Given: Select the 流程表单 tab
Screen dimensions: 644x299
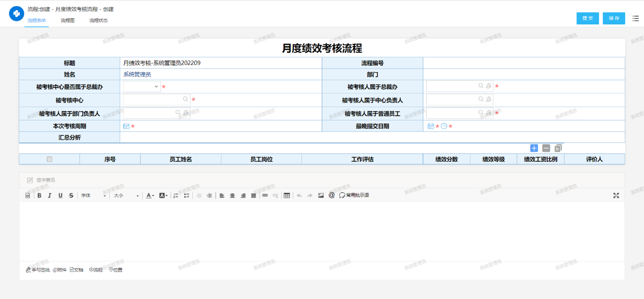Looking at the screenshot, I should tap(37, 21).
